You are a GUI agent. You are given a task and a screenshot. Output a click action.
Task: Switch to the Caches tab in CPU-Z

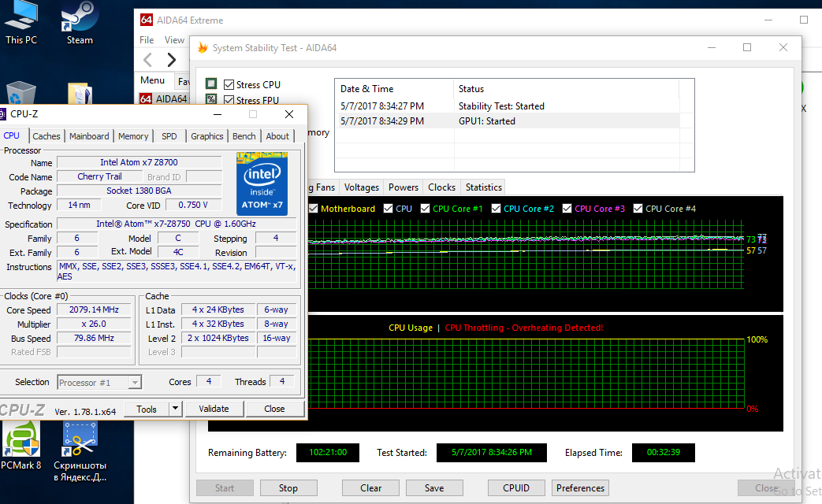click(46, 136)
